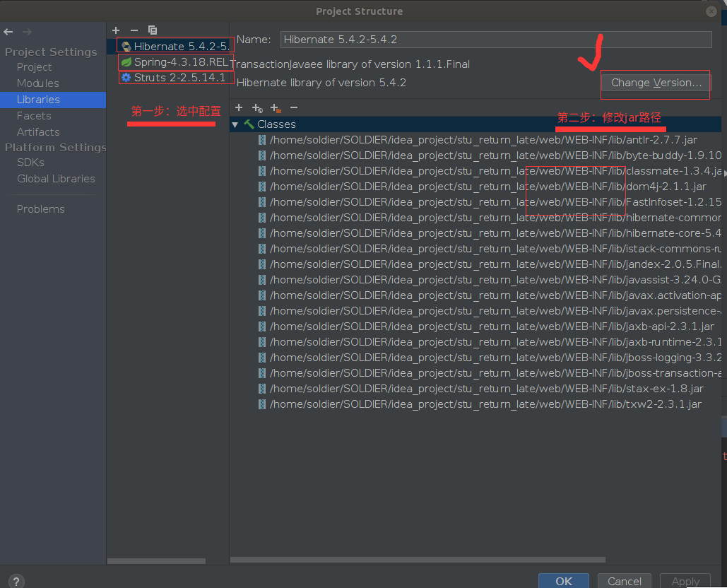The image size is (727, 588).
Task: Click the Struts gear icon
Action: click(x=126, y=78)
